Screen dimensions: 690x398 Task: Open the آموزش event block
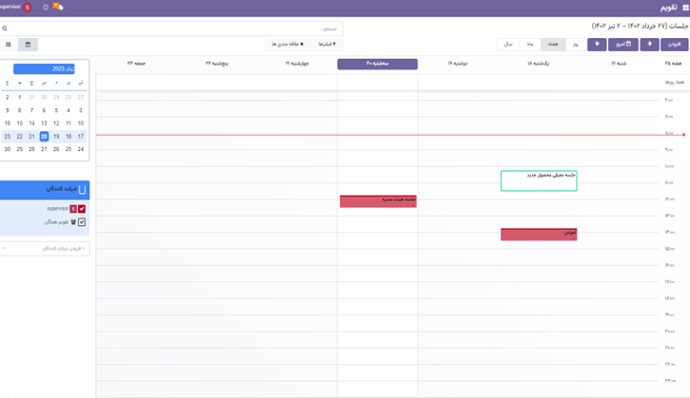coord(539,234)
